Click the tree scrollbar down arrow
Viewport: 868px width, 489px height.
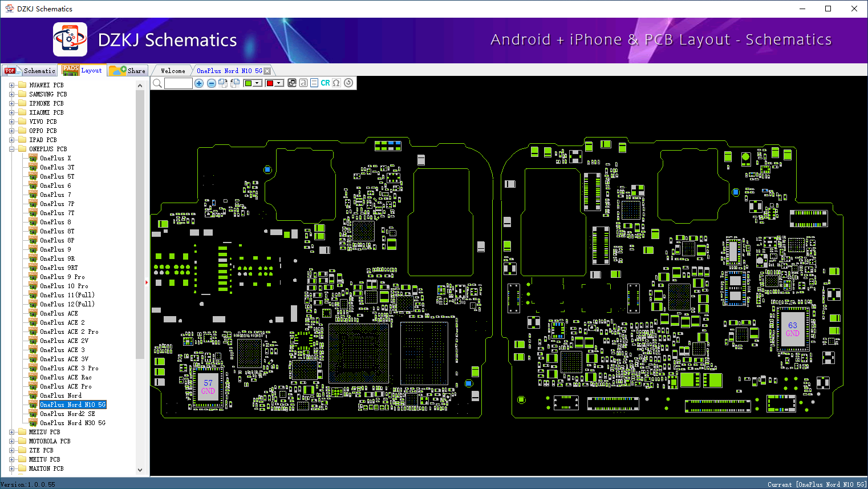tap(140, 470)
